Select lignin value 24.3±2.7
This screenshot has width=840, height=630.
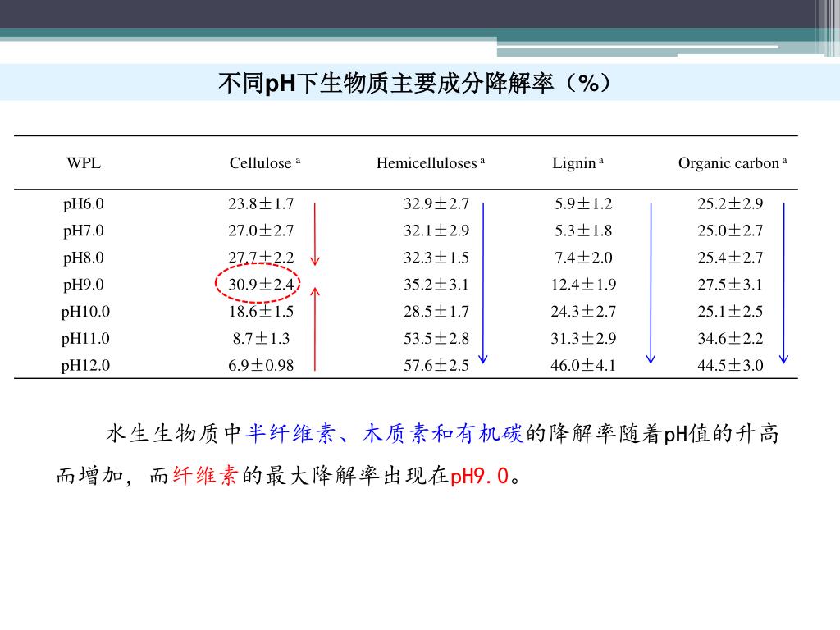point(583,311)
